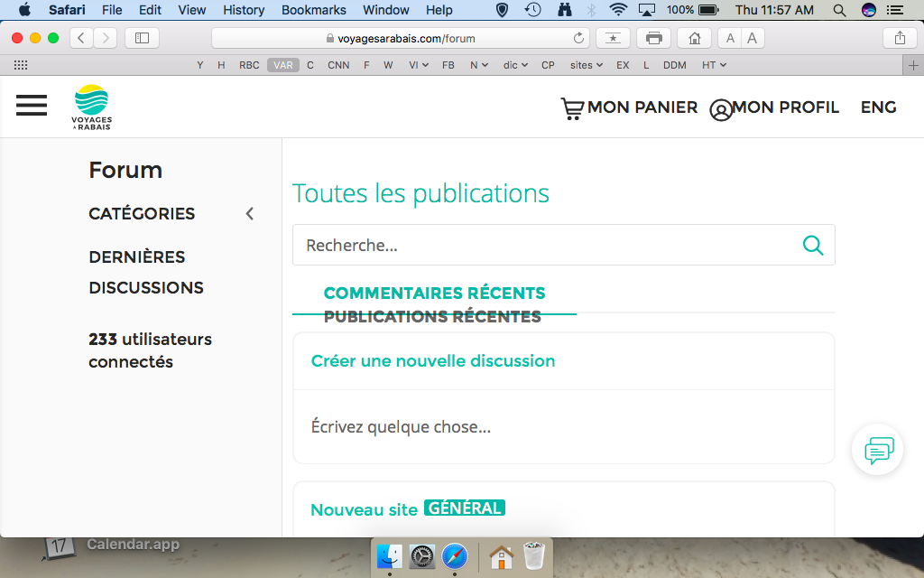Open the Apple menu
Image resolution: width=924 pixels, height=578 pixels.
pos(24,10)
